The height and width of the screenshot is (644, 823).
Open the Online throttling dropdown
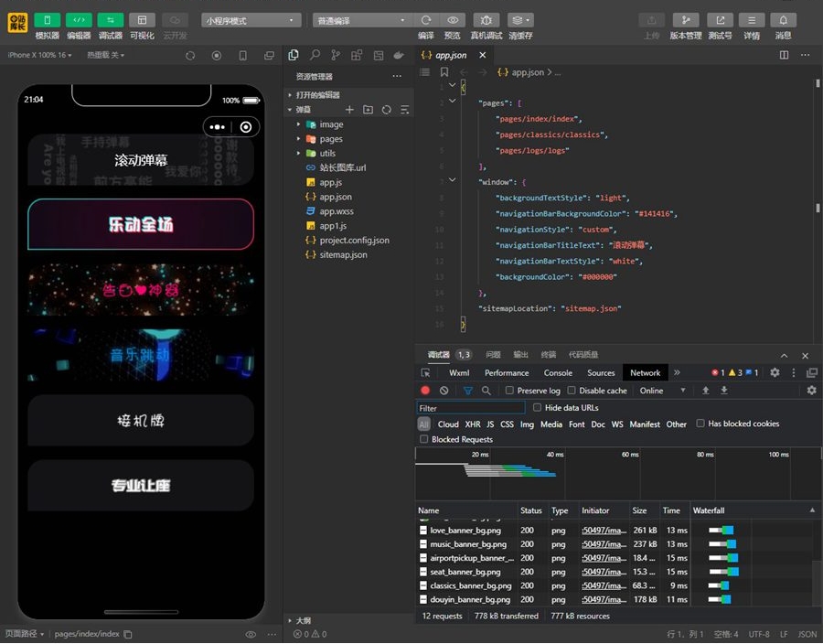tap(663, 391)
